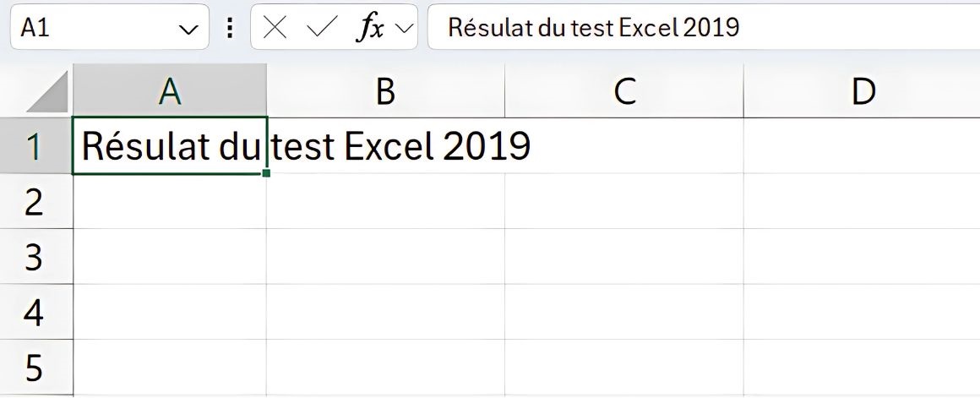The height and width of the screenshot is (398, 980).
Task: Click the fill handle of cell A1
Action: (x=266, y=173)
